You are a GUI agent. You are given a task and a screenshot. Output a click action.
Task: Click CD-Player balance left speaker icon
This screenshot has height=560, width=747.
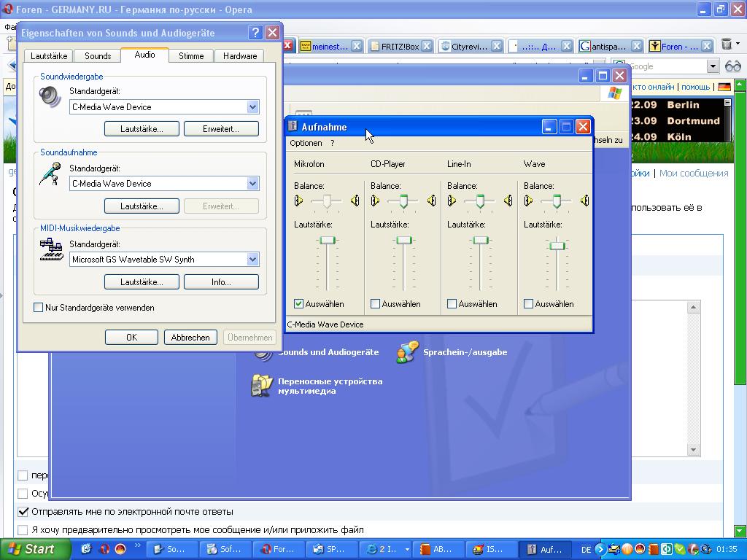[x=376, y=201]
